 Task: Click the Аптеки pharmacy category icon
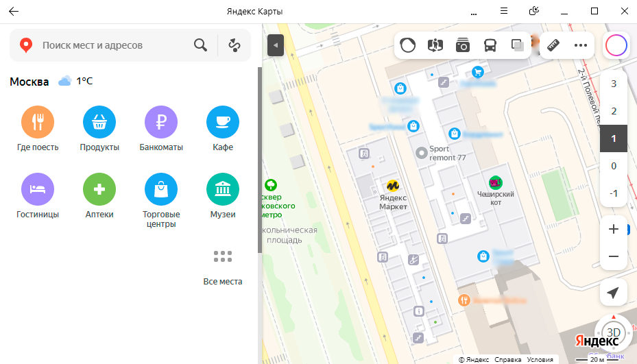pos(99,190)
